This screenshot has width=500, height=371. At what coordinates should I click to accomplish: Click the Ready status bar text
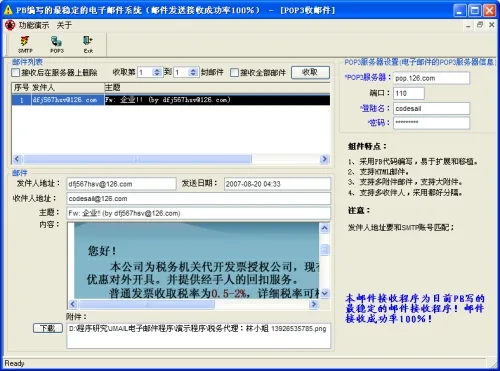[x=14, y=363]
